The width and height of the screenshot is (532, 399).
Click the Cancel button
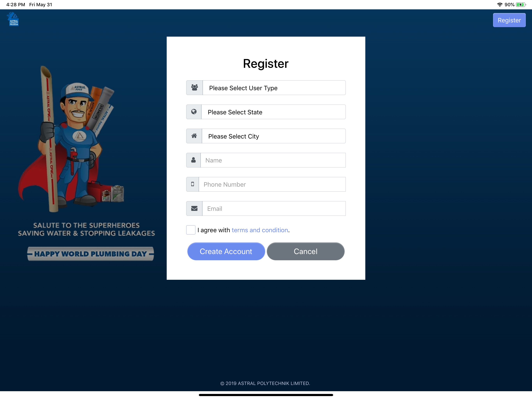306,251
